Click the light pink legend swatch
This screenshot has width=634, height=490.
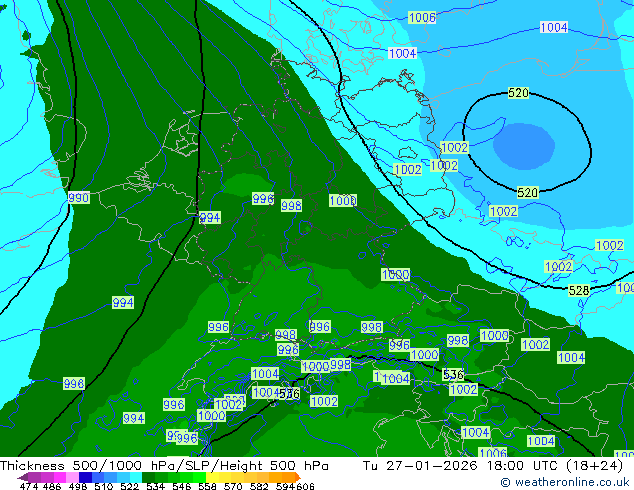[x=72, y=477]
